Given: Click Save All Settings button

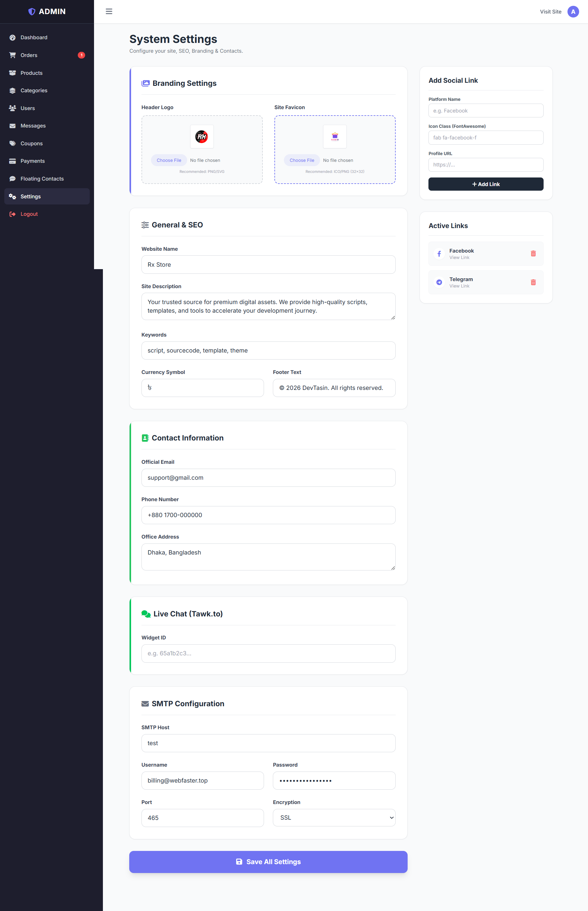Looking at the screenshot, I should point(268,862).
